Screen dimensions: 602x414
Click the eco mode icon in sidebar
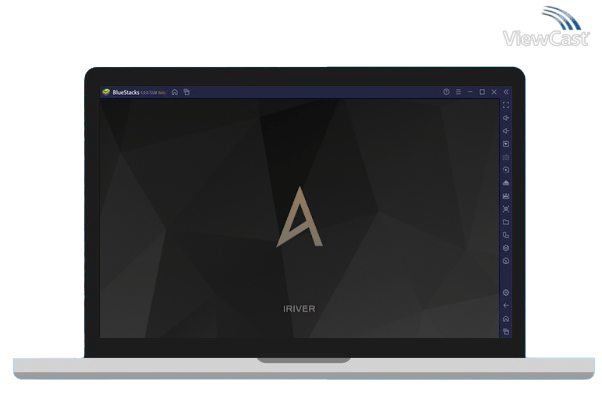506,261
